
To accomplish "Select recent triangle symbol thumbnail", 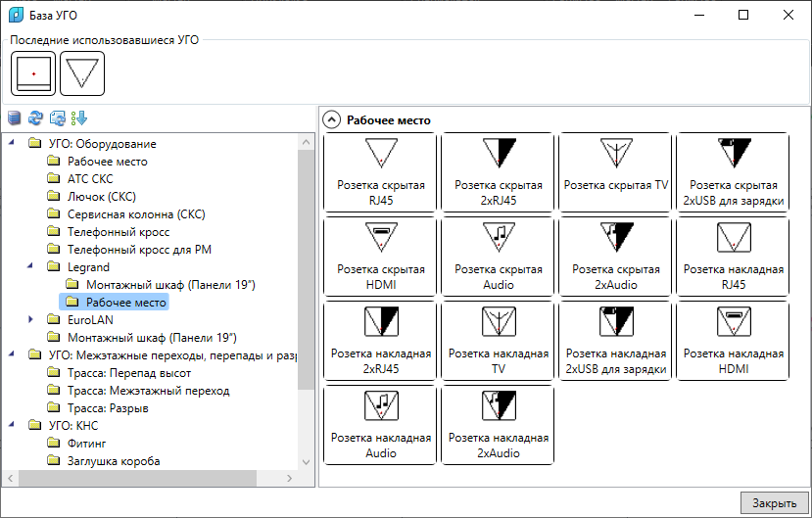I will point(82,74).
